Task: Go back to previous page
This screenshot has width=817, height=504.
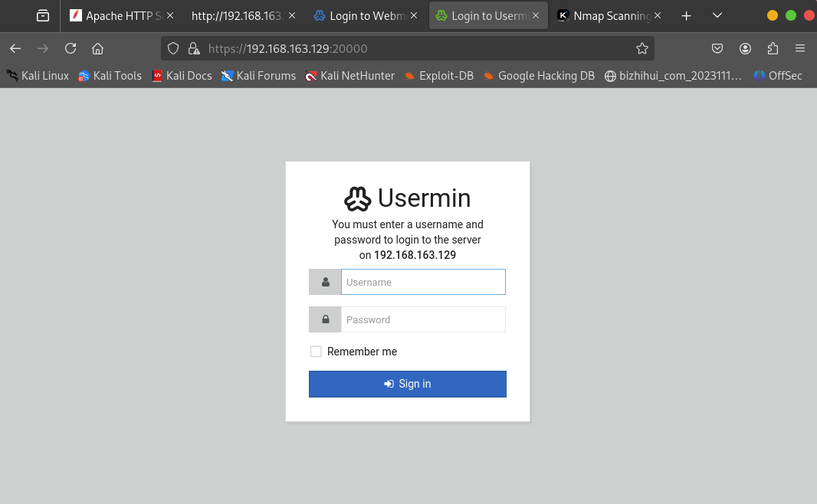Action: [x=15, y=48]
